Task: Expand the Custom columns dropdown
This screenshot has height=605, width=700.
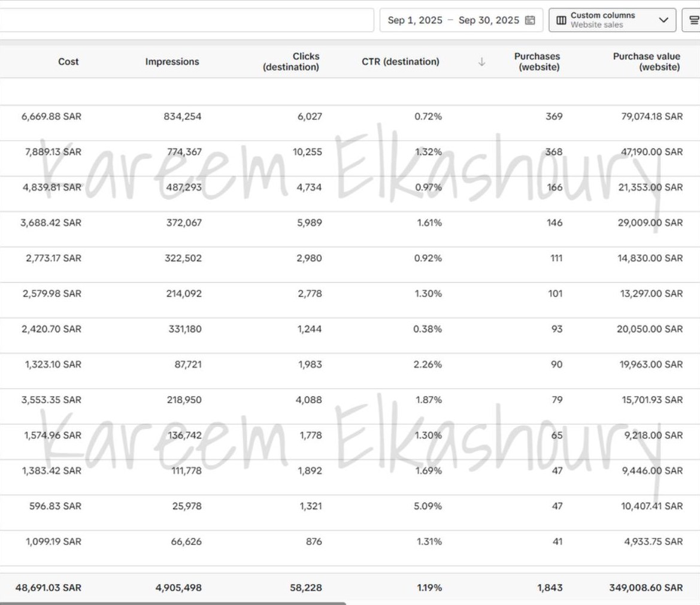Action: (613, 20)
